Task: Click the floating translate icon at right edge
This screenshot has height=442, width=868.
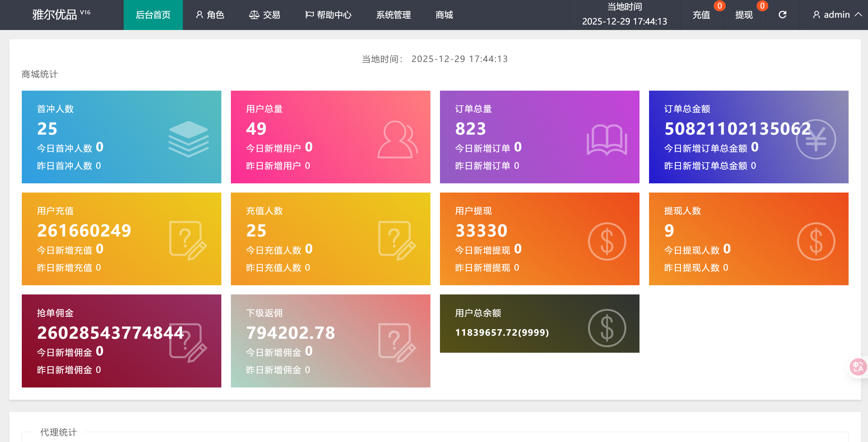Action: click(858, 367)
